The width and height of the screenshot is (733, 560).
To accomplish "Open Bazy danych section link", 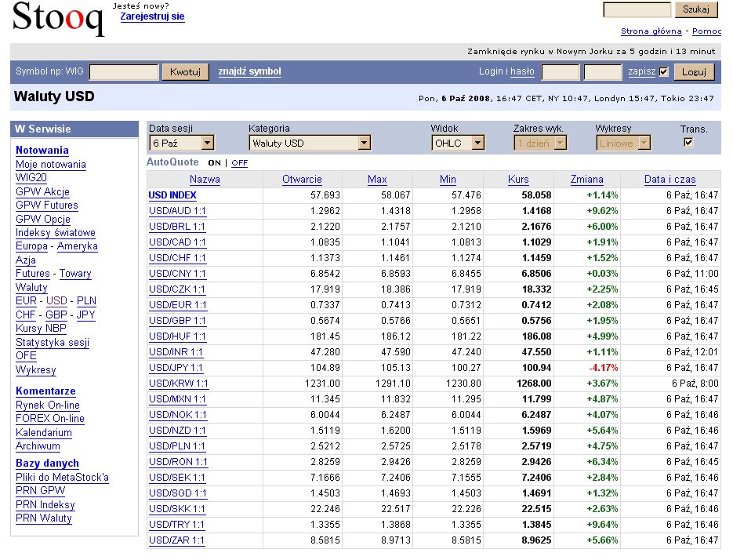I will [47, 464].
